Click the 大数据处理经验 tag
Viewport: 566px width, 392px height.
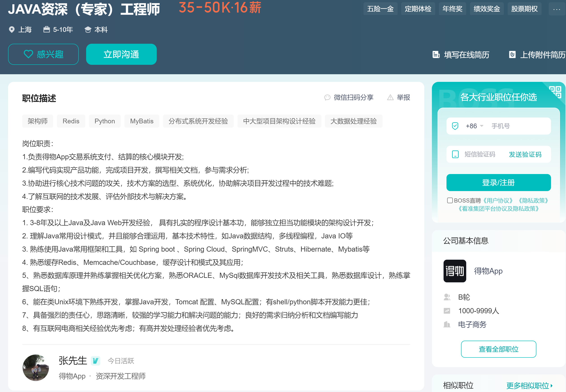click(354, 121)
